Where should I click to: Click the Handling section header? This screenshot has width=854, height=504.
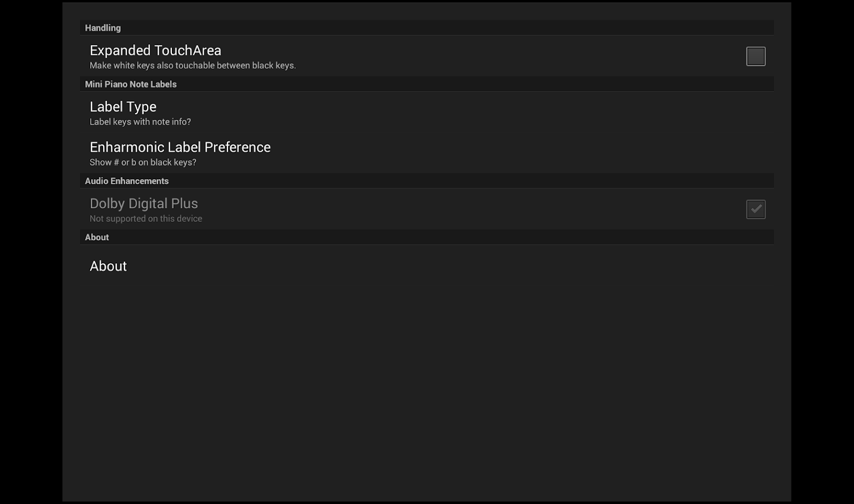pyautogui.click(x=102, y=28)
